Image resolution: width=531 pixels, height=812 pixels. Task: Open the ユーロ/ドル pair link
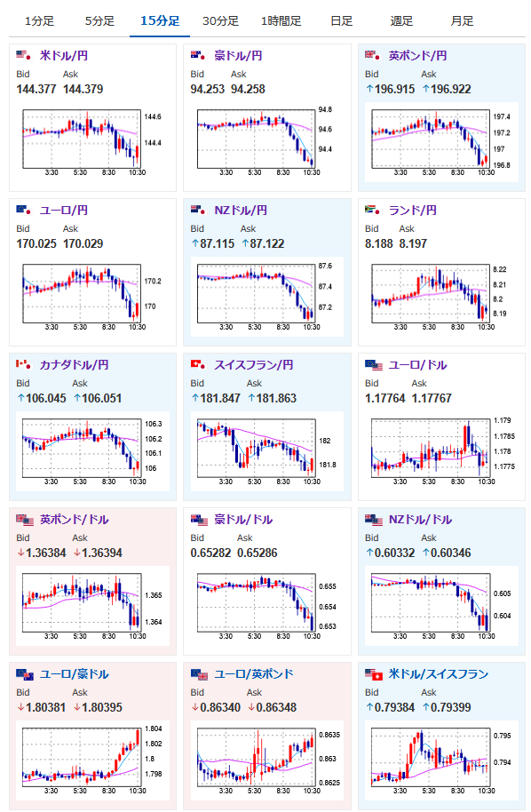(417, 364)
